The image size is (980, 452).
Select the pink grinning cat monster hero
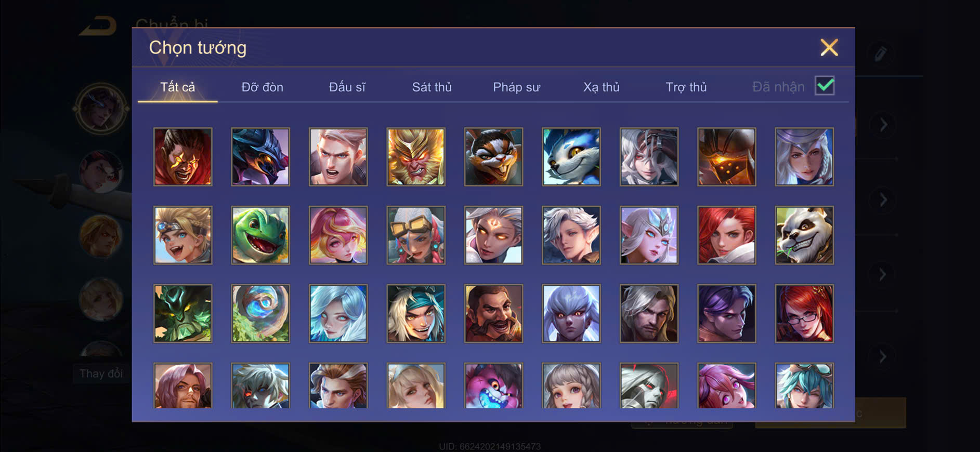click(x=493, y=385)
